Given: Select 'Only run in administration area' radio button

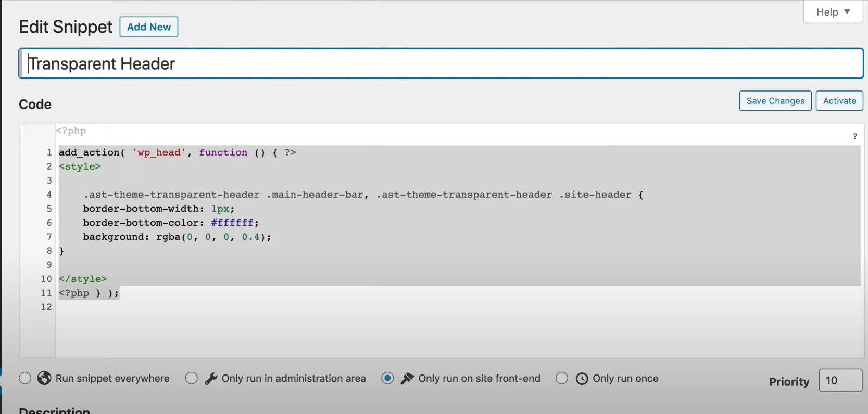Looking at the screenshot, I should [x=192, y=378].
